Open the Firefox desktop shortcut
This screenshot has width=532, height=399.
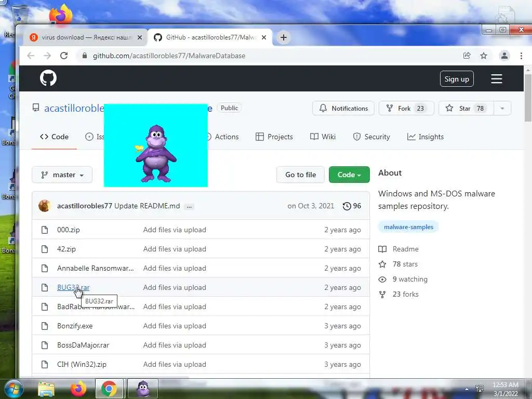click(x=61, y=14)
